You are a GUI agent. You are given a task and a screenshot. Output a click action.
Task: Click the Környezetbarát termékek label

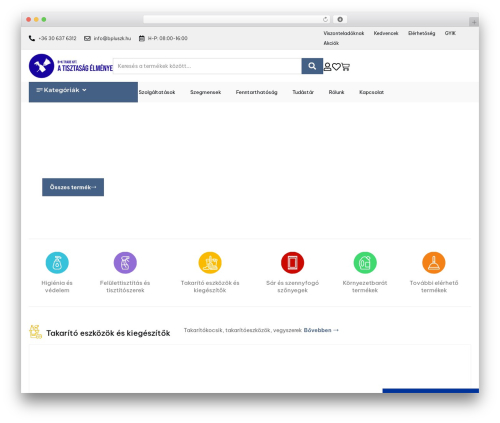[365, 286]
